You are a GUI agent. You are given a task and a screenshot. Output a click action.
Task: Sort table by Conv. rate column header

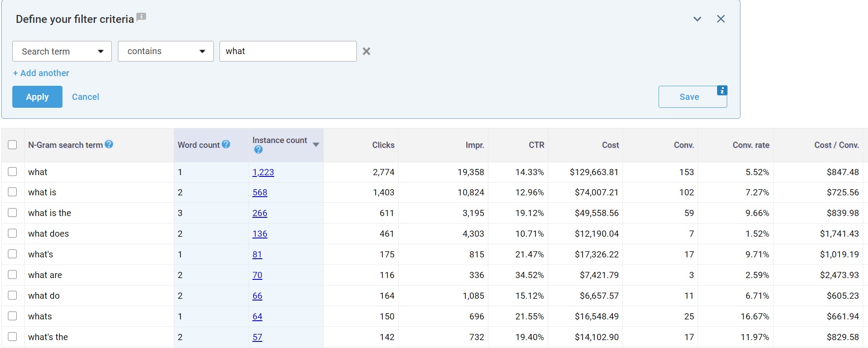[x=751, y=145]
